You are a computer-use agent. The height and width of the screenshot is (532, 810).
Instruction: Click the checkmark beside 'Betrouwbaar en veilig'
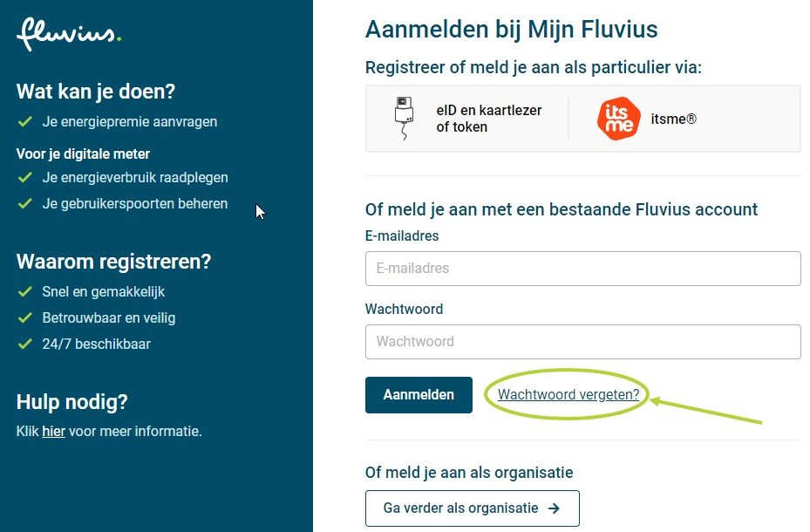click(x=24, y=318)
